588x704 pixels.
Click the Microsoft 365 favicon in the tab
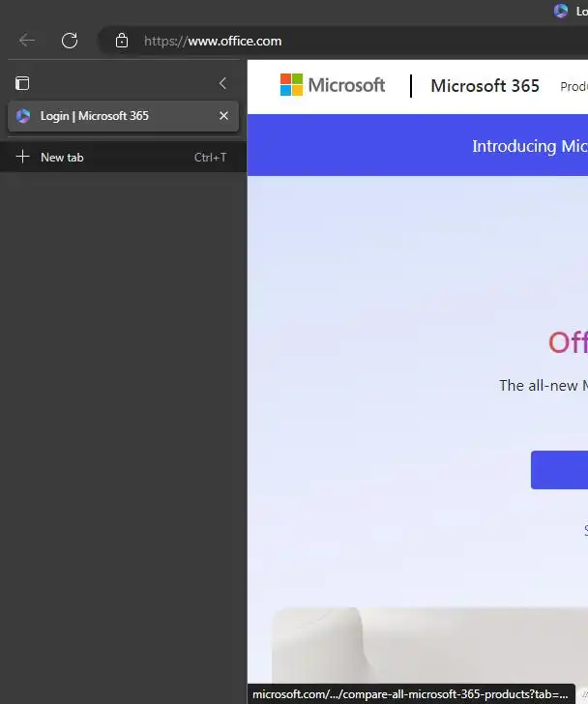23,116
